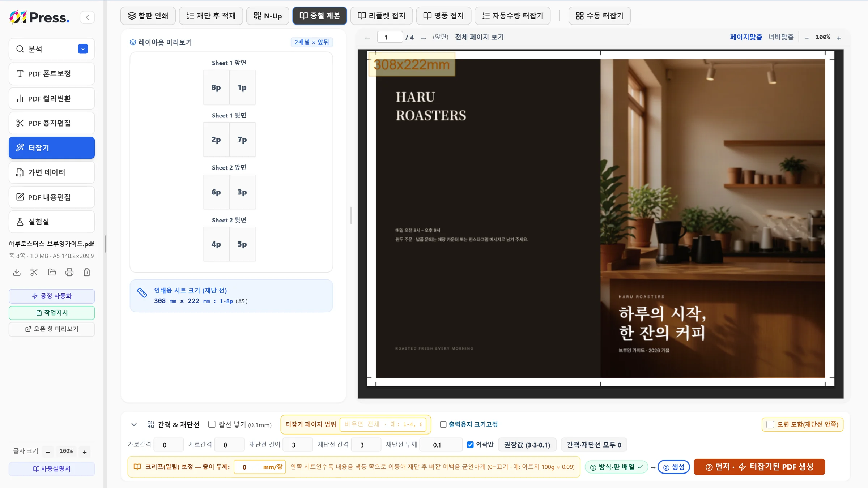The width and height of the screenshot is (868, 488).
Task: Click the 터잡기 페이지 범위 input field
Action: click(383, 424)
